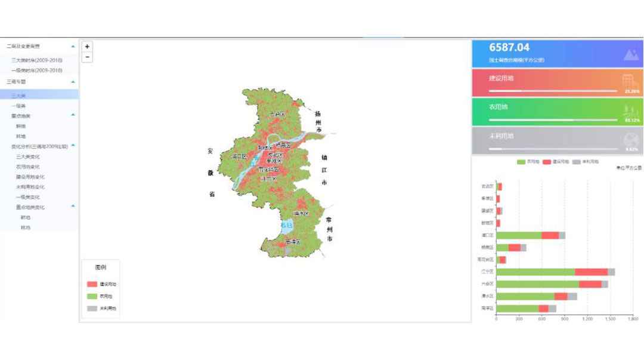Zoom out the map with minus button

pos(87,57)
